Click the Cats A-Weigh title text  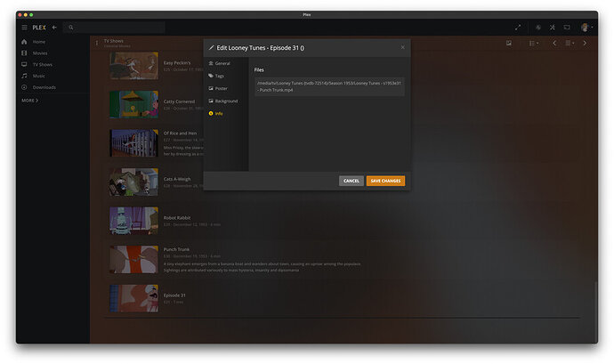[177, 179]
